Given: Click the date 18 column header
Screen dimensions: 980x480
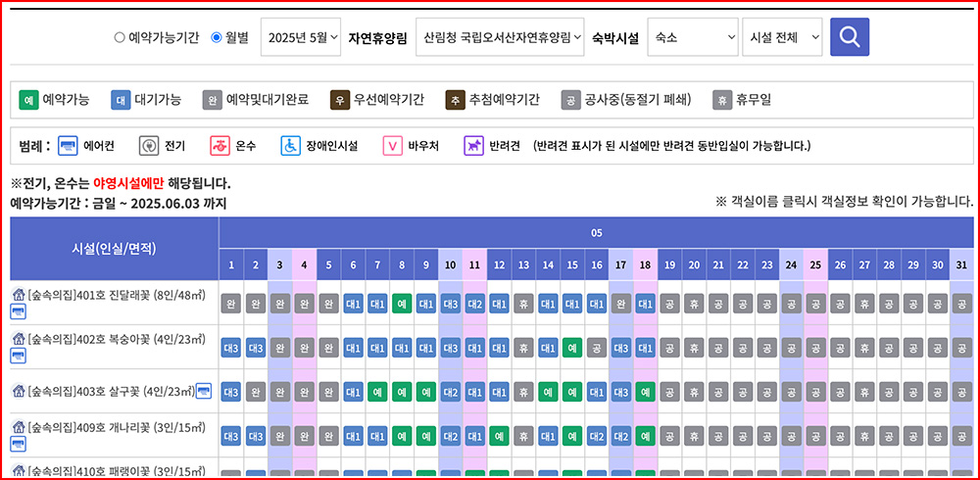Looking at the screenshot, I should pos(646,264).
